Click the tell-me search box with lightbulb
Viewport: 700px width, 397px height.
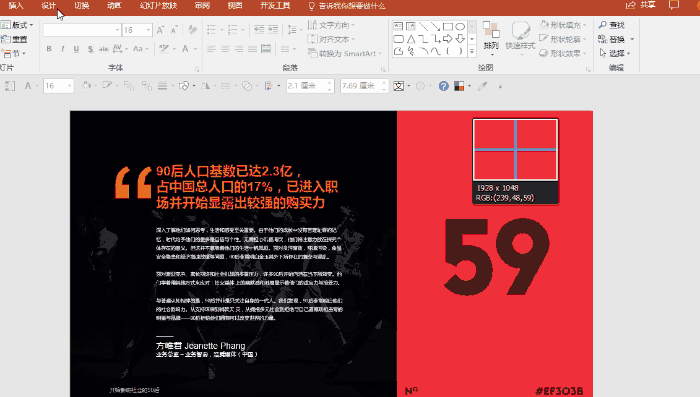[x=347, y=6]
